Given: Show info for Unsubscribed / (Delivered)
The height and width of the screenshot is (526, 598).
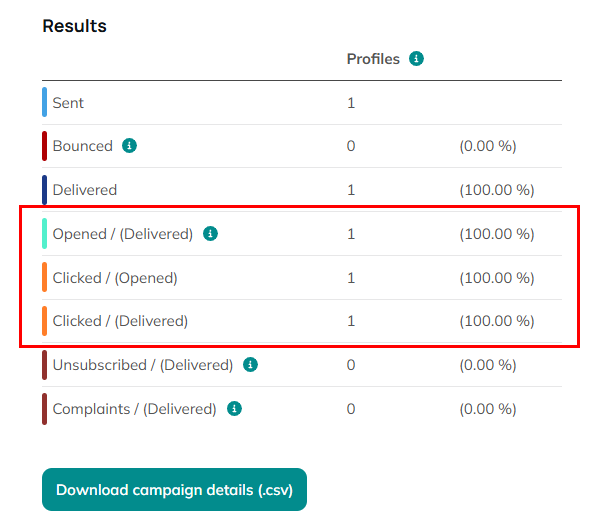Looking at the screenshot, I should (x=250, y=365).
